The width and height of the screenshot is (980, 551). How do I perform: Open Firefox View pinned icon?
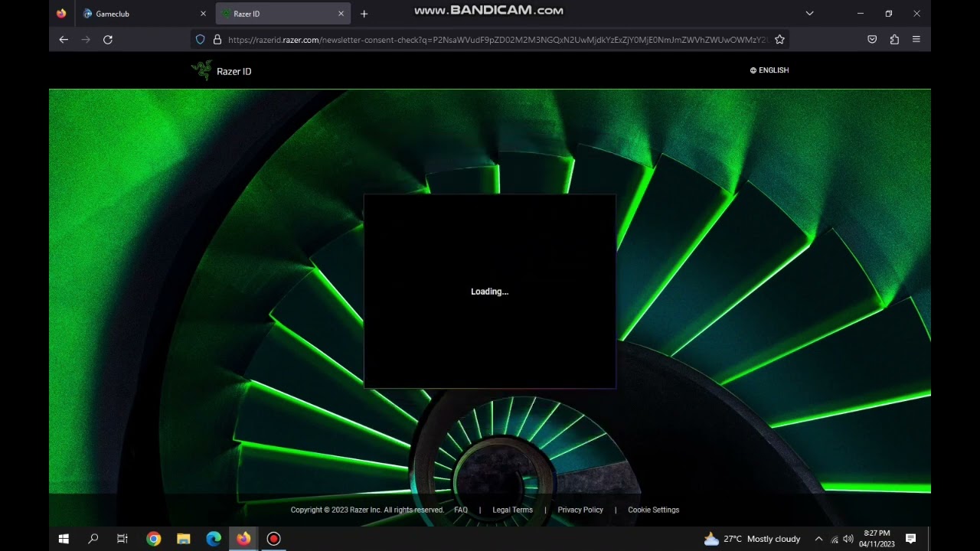coord(61,14)
